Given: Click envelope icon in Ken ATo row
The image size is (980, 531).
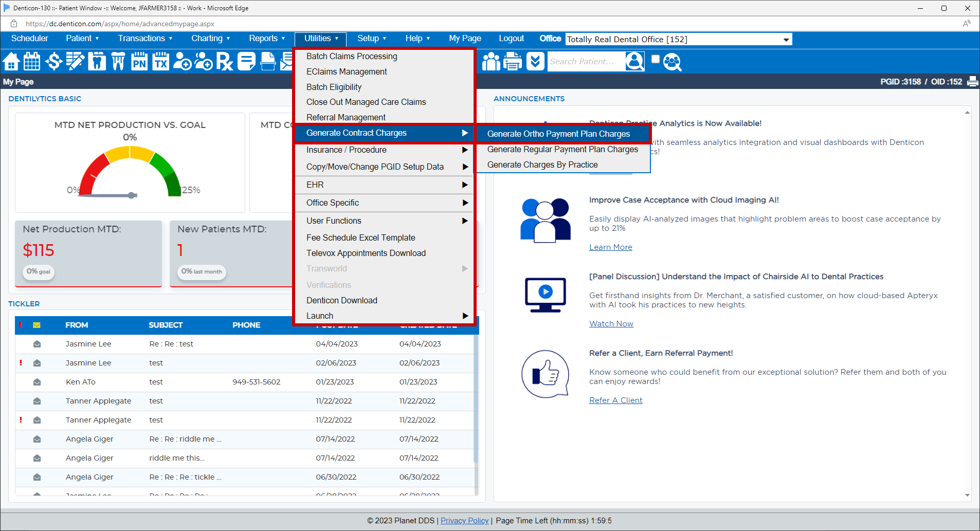Looking at the screenshot, I should (37, 382).
